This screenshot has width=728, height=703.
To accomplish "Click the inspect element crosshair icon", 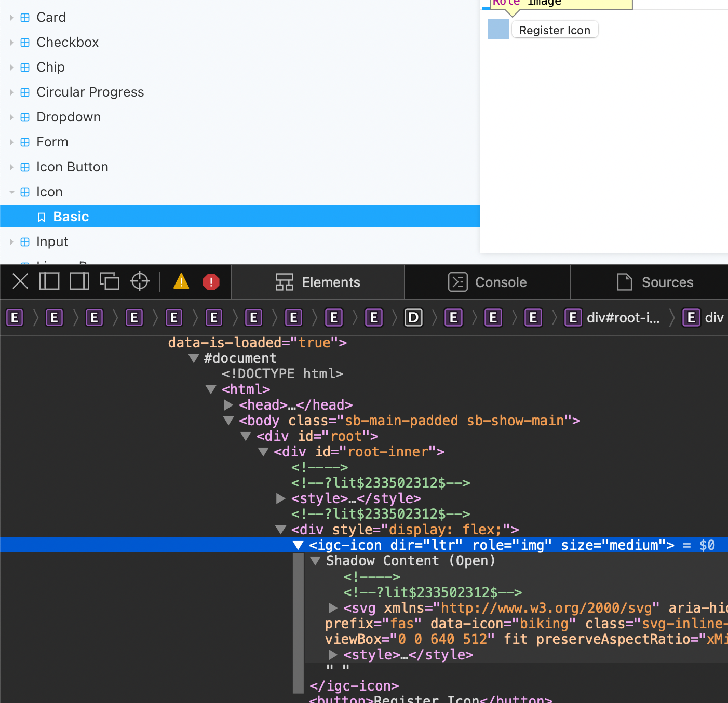I will pos(139,281).
